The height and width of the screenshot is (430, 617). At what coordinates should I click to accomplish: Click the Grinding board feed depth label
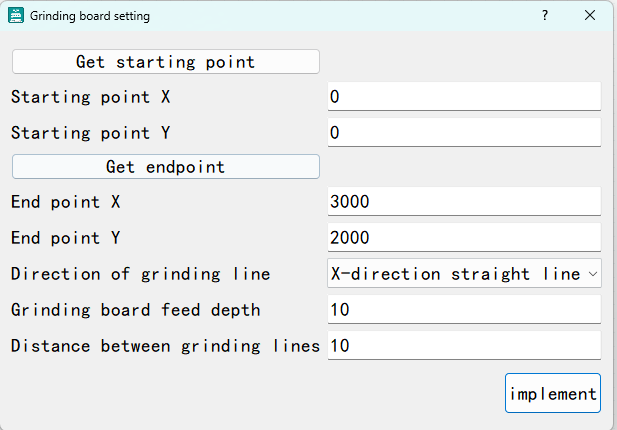tap(135, 310)
